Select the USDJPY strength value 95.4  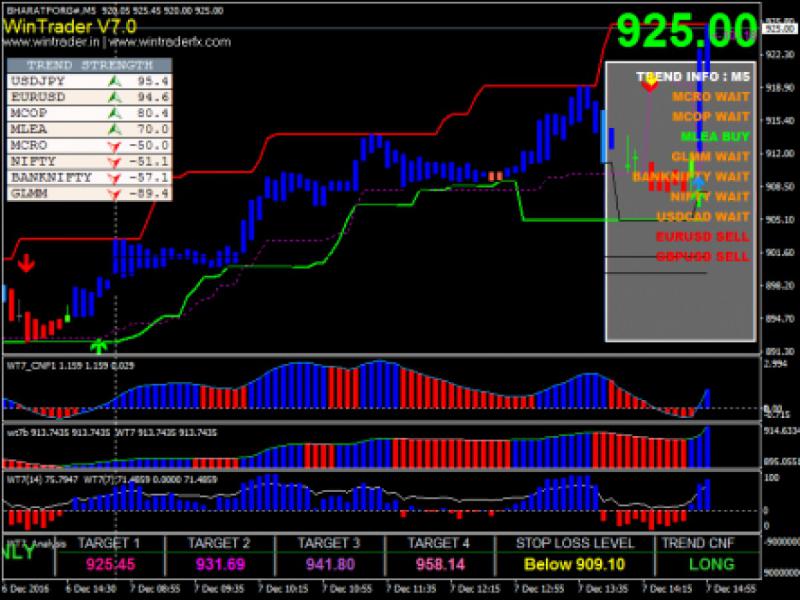(153, 81)
